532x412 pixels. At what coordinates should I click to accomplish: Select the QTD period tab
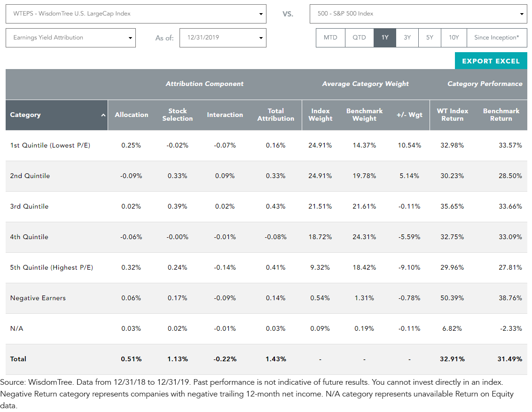click(360, 38)
